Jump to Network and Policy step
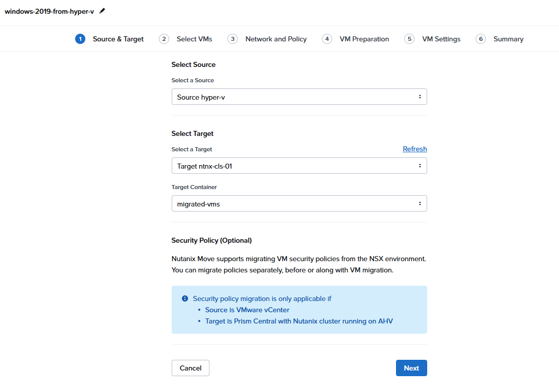The image size is (559, 392). (x=276, y=39)
